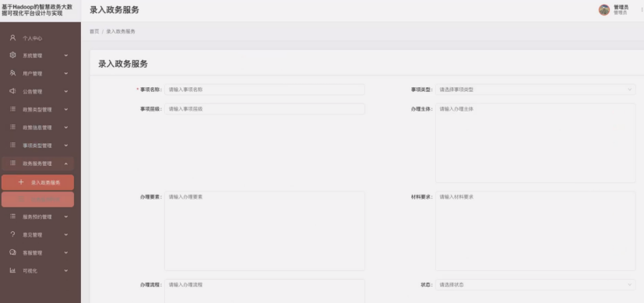Click the 个人中心 person icon
The image size is (644, 303).
point(12,37)
